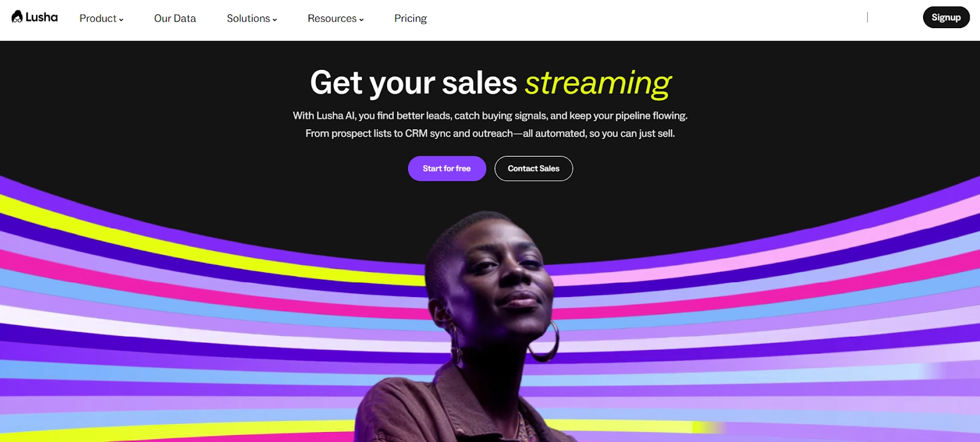Click the 'Get your sales' headline

pos(413,83)
